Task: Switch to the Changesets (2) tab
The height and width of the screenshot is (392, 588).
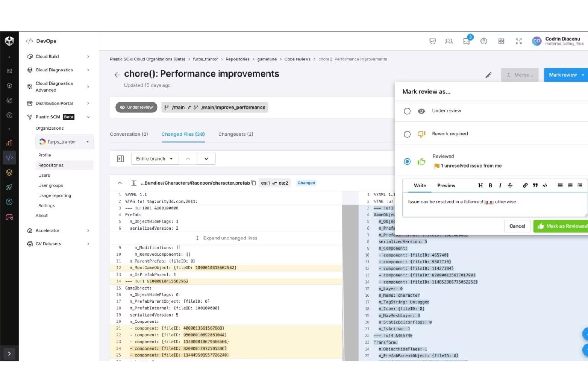Action: click(236, 134)
